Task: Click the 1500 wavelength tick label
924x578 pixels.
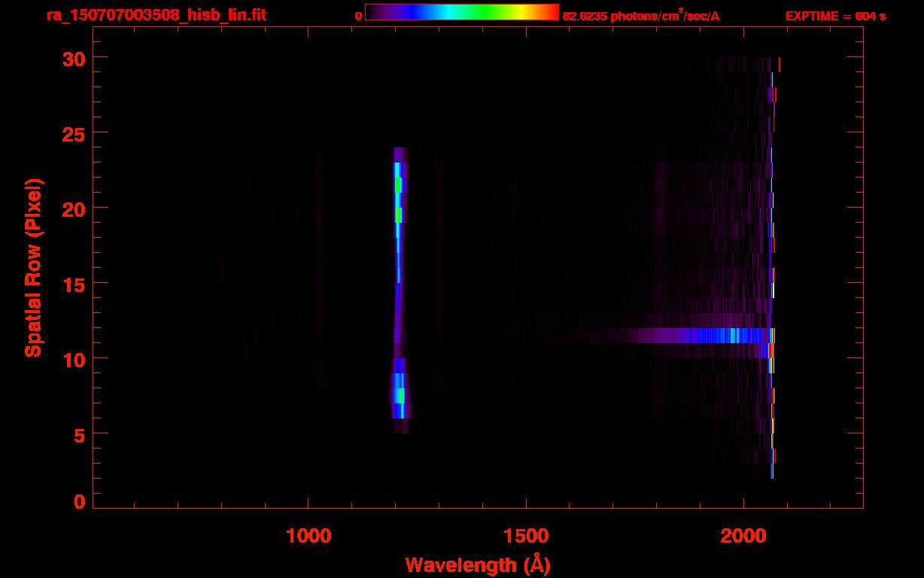Action: (526, 535)
